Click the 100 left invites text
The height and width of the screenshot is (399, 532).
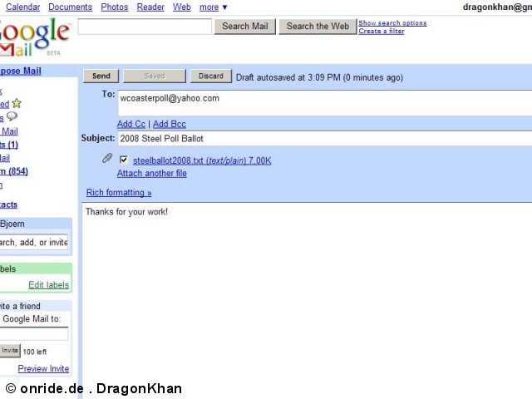coord(35,352)
